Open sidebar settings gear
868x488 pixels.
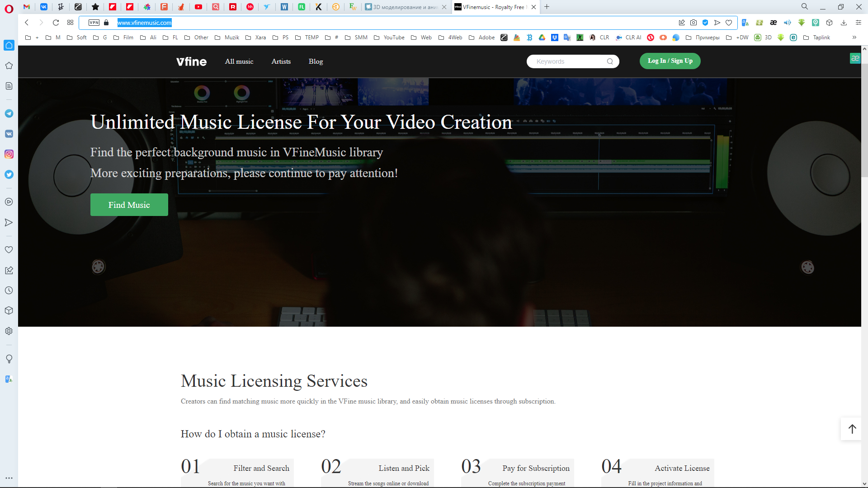(x=9, y=331)
